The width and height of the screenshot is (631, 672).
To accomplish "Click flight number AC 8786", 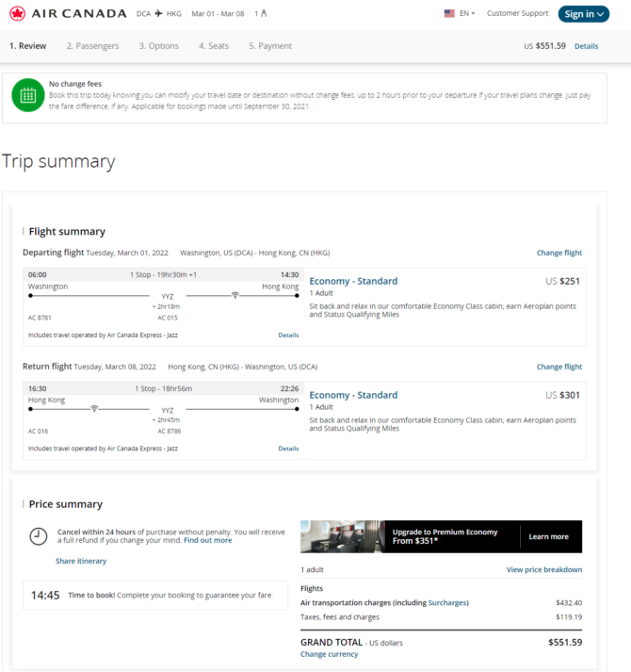I will click(x=170, y=431).
